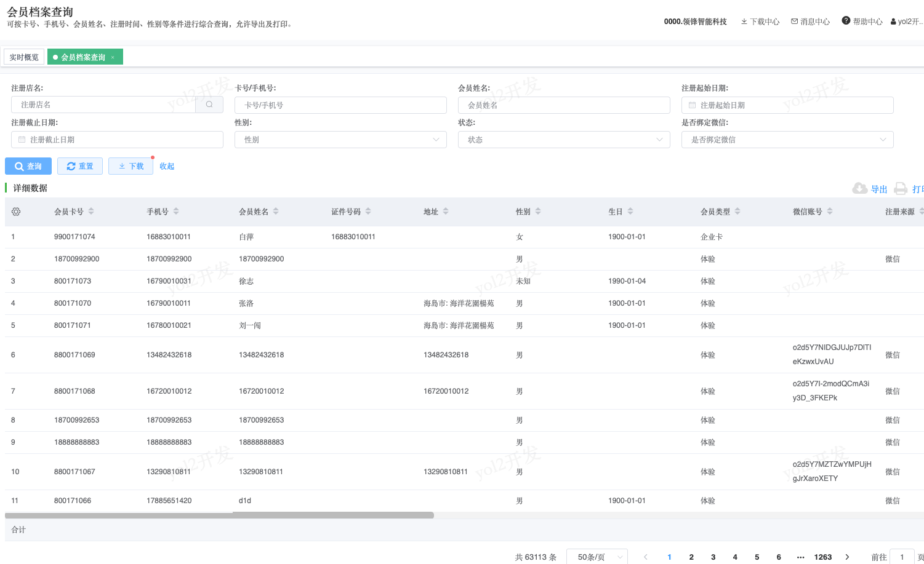Image resolution: width=924 pixels, height=564 pixels.
Task: Click 企业卡 member type cell
Action: [x=712, y=237]
